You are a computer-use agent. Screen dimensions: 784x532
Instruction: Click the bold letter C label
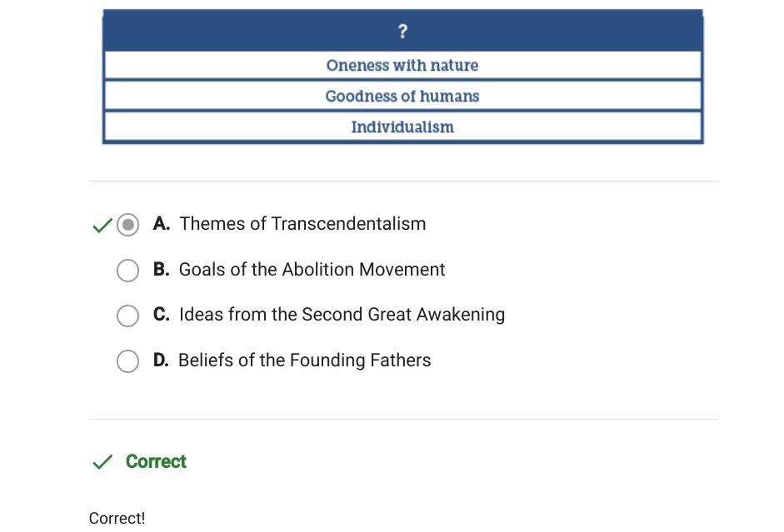pyautogui.click(x=161, y=315)
